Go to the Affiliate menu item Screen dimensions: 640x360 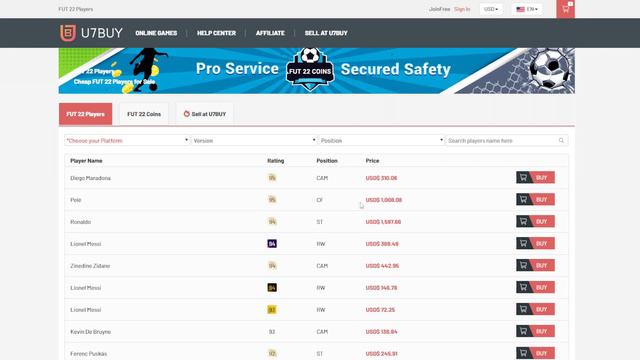pos(270,33)
